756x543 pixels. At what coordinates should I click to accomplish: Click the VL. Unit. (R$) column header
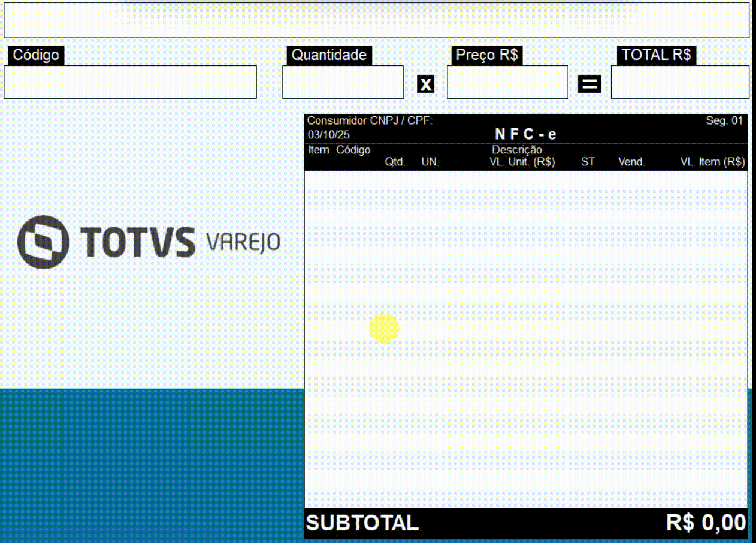(x=522, y=162)
